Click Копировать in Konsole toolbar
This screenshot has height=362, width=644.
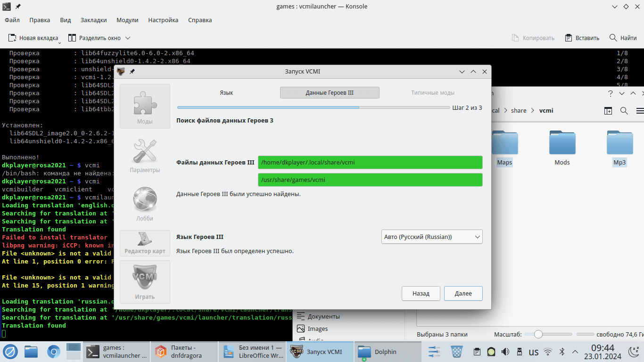tap(533, 38)
